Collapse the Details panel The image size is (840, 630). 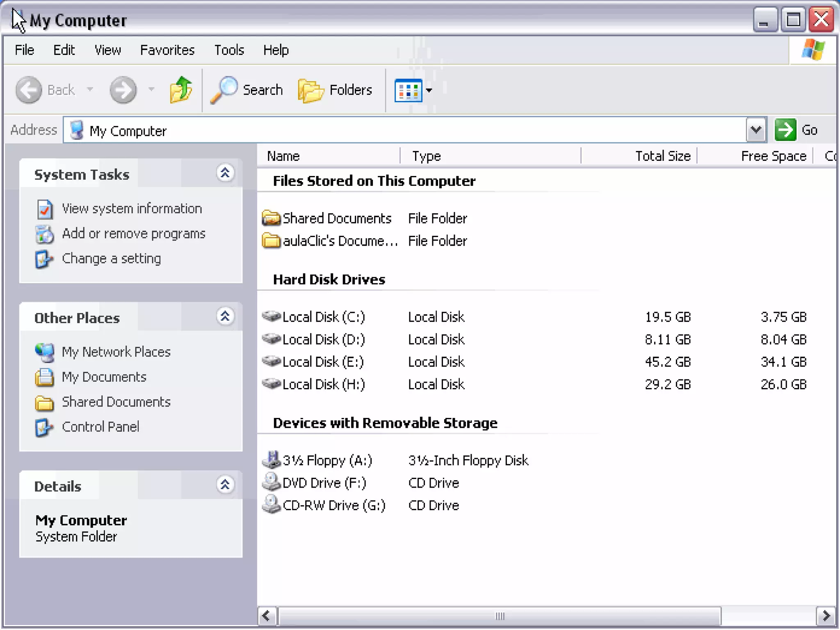(225, 485)
